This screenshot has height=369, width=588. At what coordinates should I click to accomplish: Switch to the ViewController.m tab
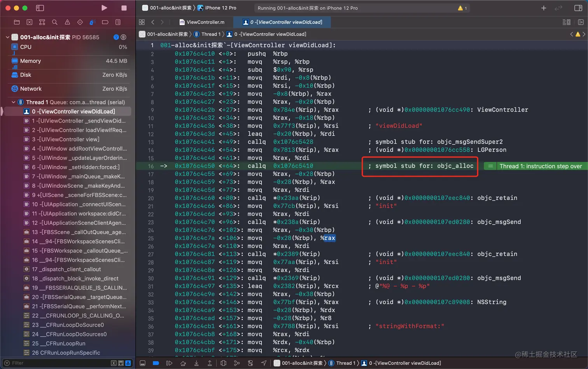pos(202,22)
